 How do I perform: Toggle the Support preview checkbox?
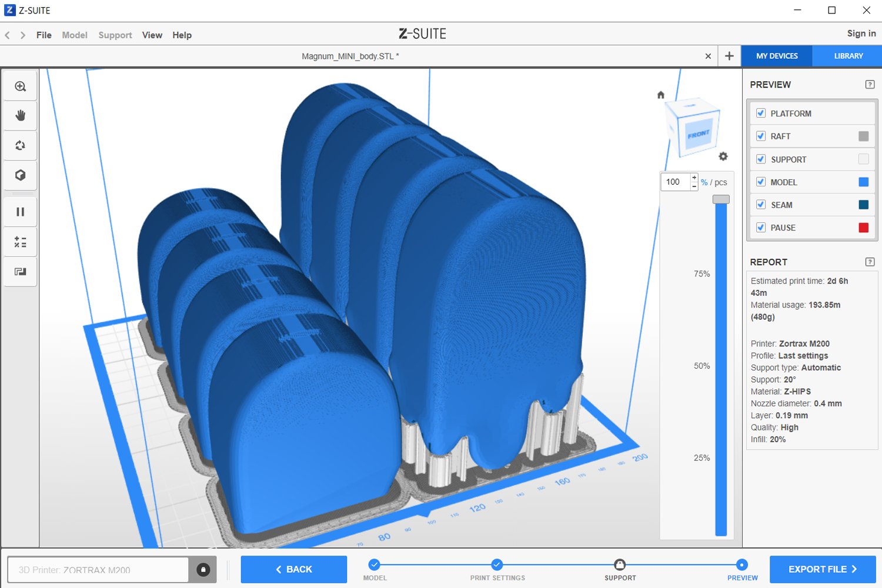click(761, 159)
